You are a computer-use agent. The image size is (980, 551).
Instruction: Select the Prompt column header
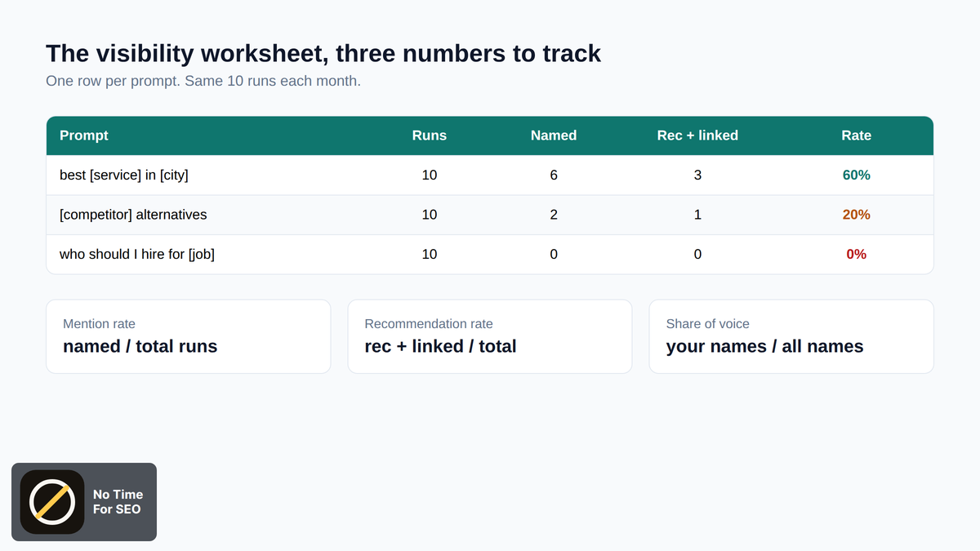click(84, 136)
